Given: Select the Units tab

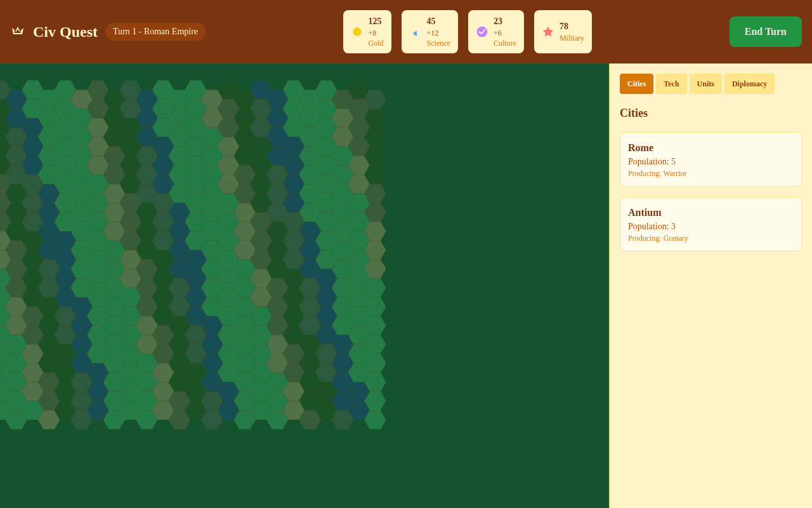Looking at the screenshot, I should (x=705, y=83).
